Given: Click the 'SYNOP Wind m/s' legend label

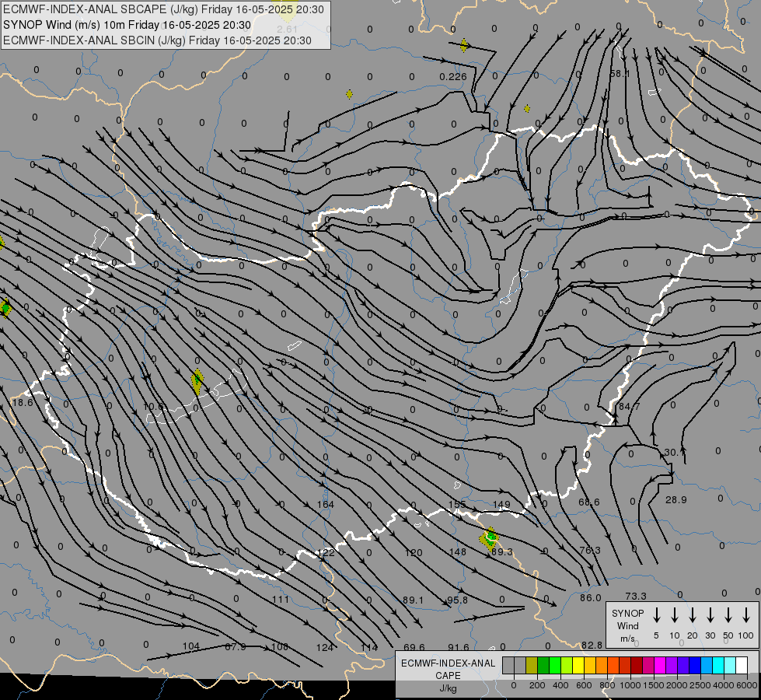Looking at the screenshot, I should (x=627, y=625).
